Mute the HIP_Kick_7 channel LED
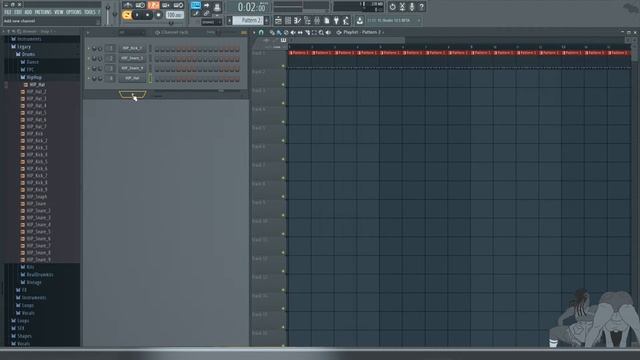Screen dimensions: 640x360 tap(89, 48)
